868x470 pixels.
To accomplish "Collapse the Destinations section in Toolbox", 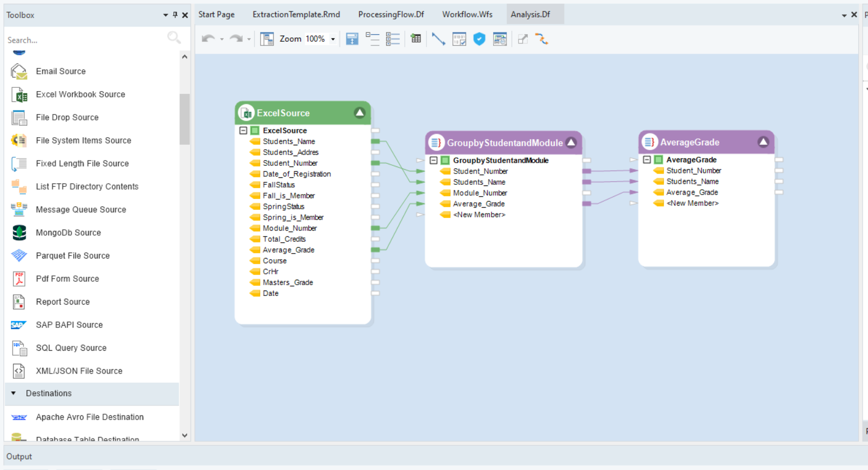I will (x=14, y=394).
